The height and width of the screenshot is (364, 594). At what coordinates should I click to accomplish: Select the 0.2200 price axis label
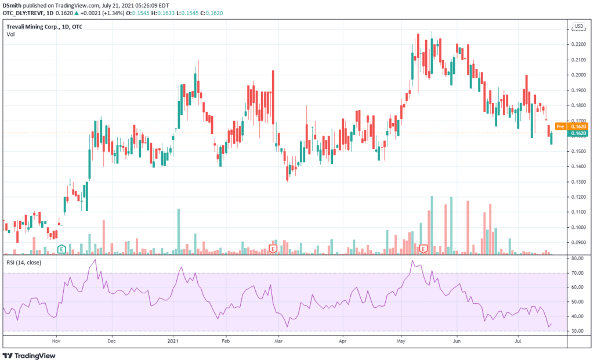(578, 45)
